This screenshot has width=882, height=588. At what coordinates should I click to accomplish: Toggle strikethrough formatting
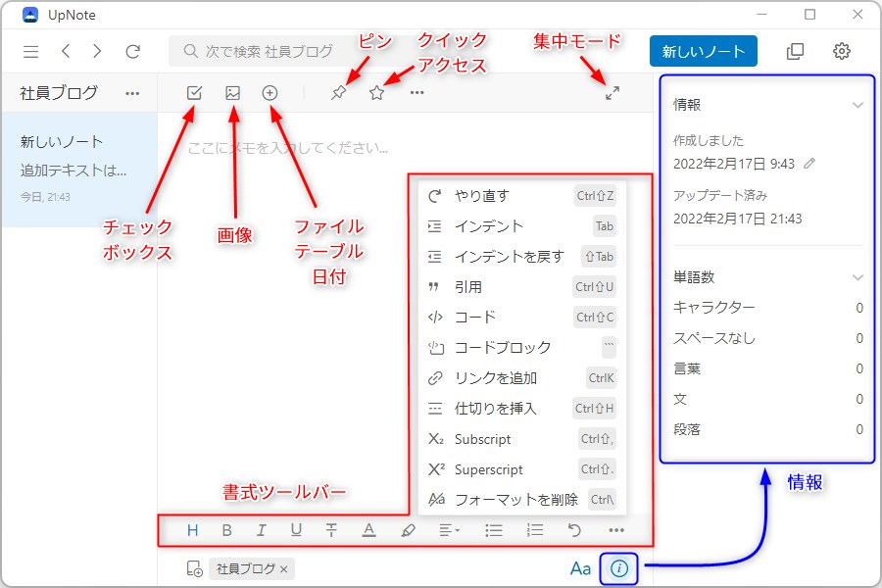331,530
